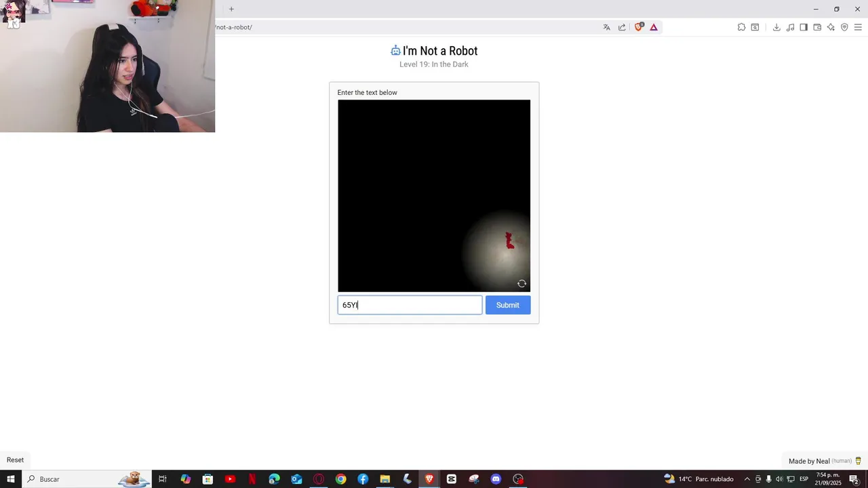Click the I'm Not a Robot title
868x488 pixels.
440,51
